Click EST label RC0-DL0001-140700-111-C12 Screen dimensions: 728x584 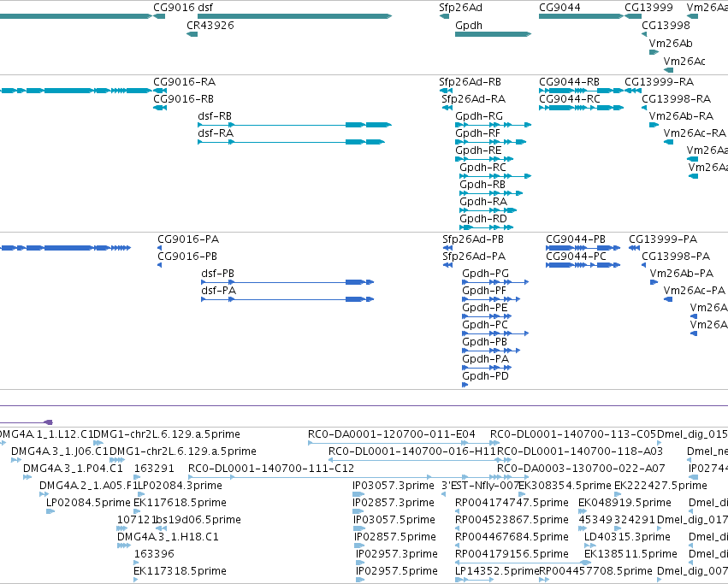[271, 469]
